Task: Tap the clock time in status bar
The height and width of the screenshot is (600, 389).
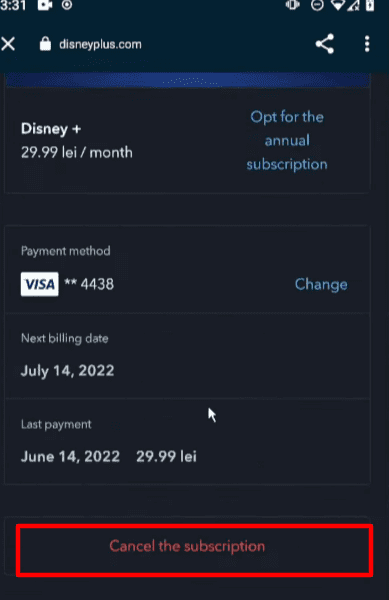Action: tap(13, 5)
